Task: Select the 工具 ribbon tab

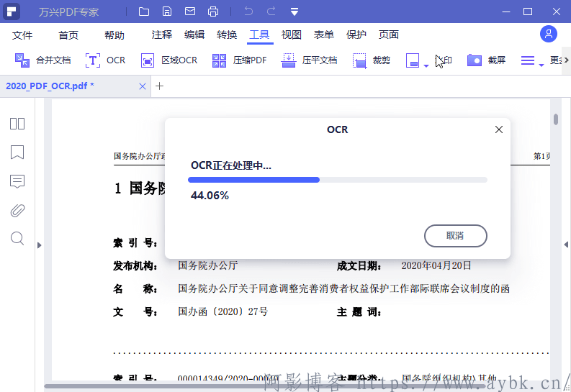Action: click(259, 35)
